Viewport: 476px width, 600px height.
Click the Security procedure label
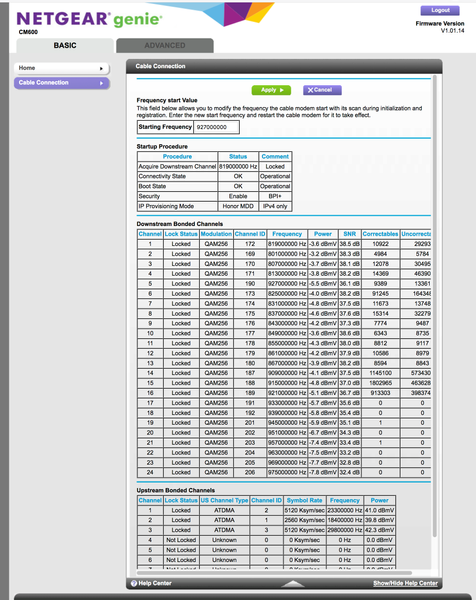tap(149, 196)
